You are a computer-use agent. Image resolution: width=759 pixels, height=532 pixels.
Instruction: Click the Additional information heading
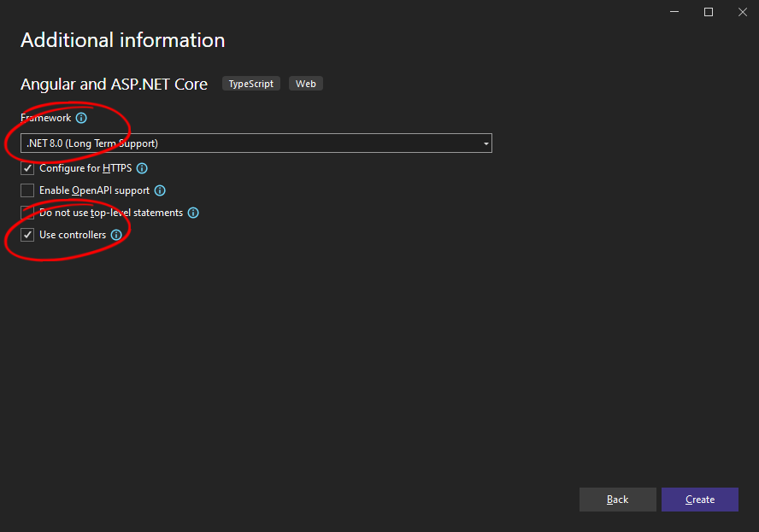tap(123, 40)
